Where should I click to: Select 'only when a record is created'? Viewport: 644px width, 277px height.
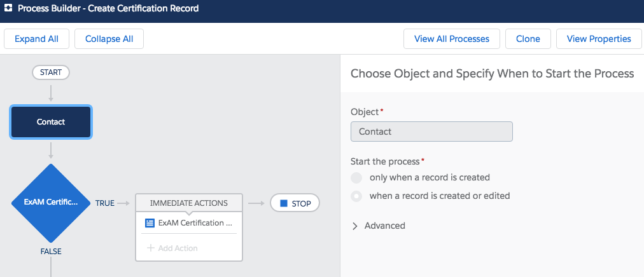(356, 178)
